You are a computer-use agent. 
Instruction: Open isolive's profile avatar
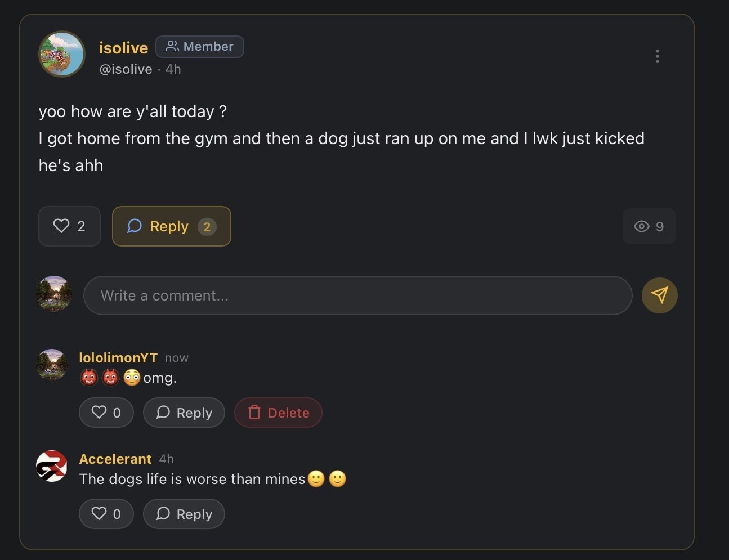click(62, 54)
